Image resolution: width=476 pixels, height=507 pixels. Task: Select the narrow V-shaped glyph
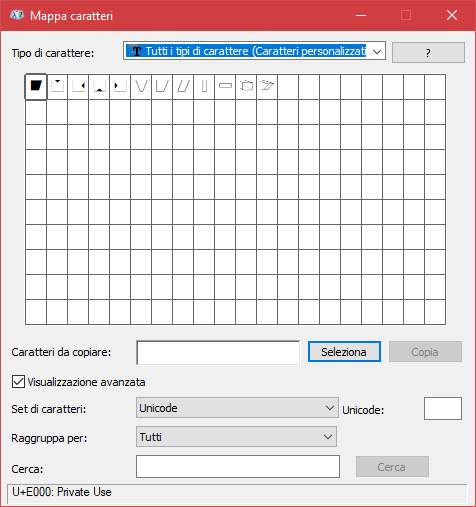click(x=141, y=86)
